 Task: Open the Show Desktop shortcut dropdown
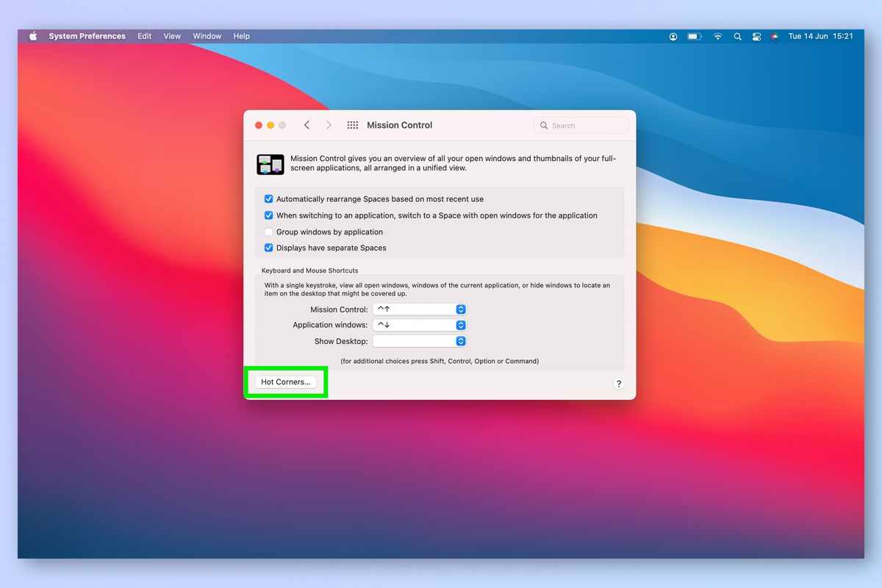460,340
